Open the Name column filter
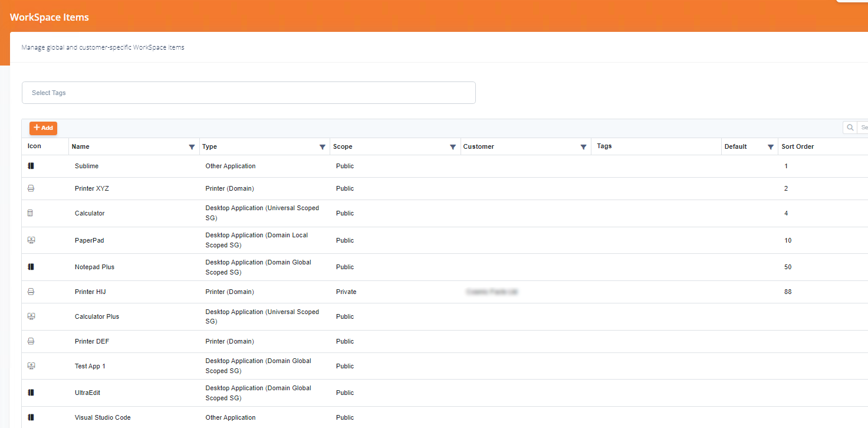 192,147
